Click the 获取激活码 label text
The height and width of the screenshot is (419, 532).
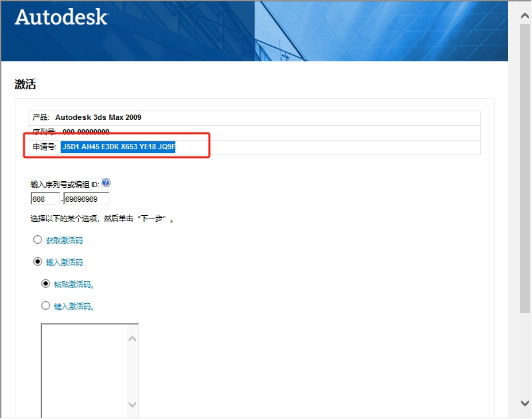pyautogui.click(x=64, y=240)
